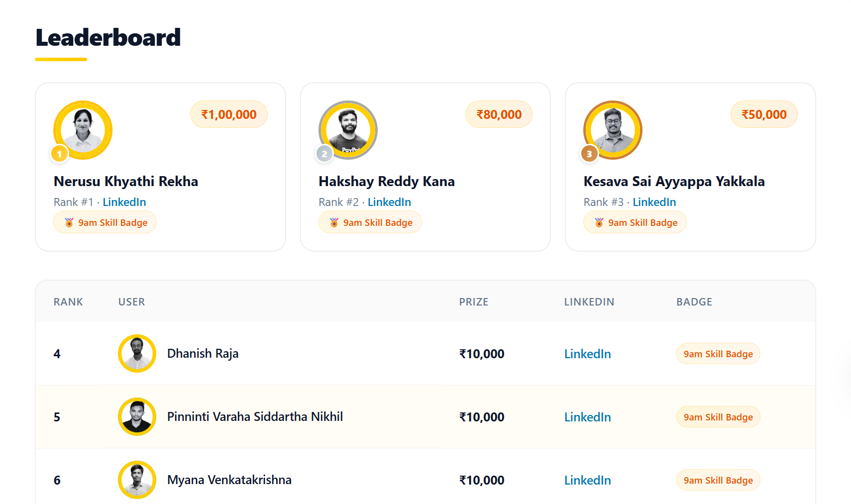Click the name Pinninti Varaha Siddartha Nikhil
This screenshot has height=504, width=851.
click(255, 416)
